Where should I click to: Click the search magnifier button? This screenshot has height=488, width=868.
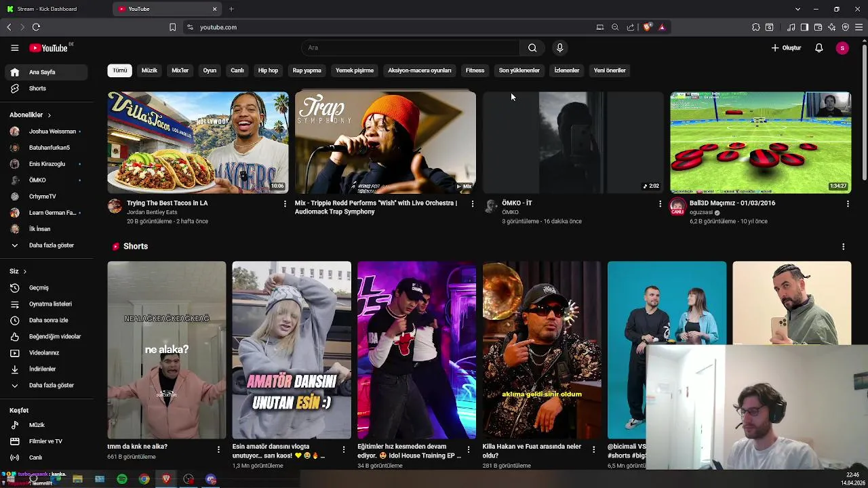(532, 47)
